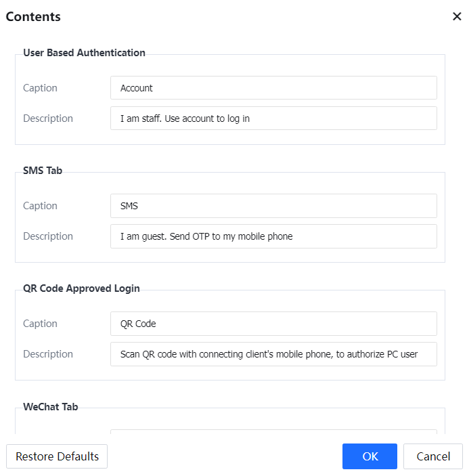Click the SMS caption input

tap(273, 206)
